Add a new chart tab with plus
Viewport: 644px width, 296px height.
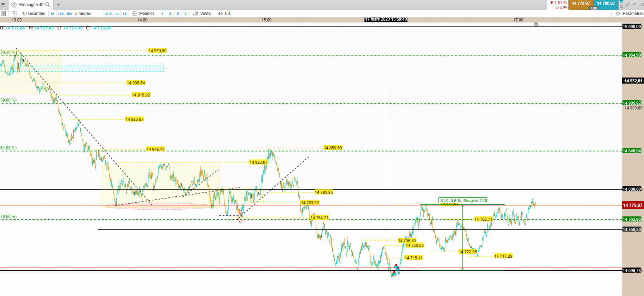click(58, 5)
